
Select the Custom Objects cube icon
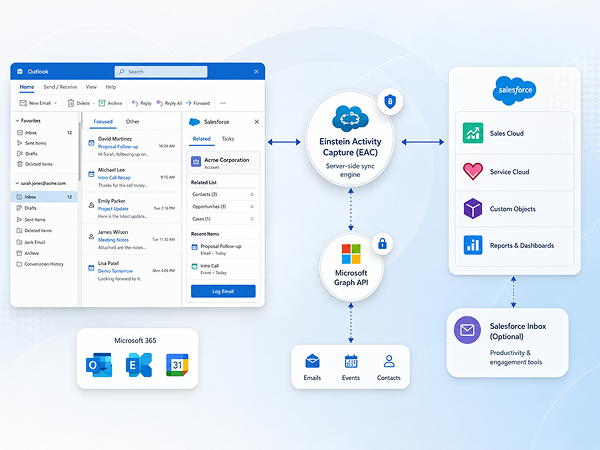[x=473, y=208]
